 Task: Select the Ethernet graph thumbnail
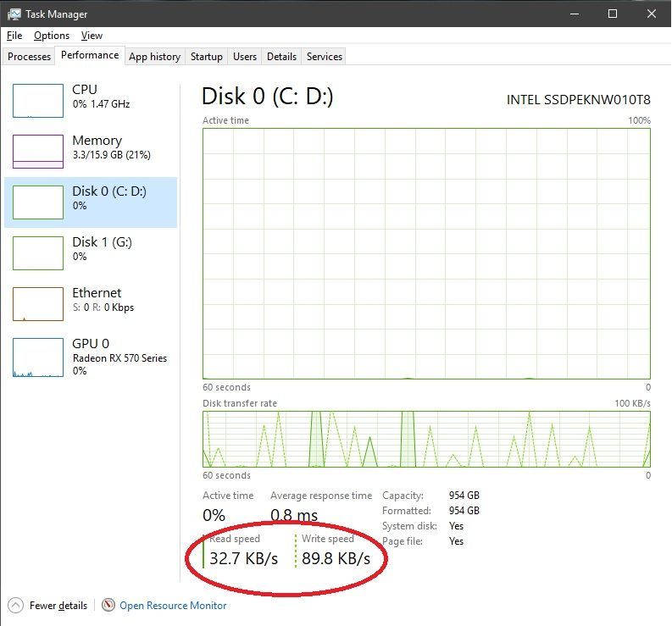(38, 304)
